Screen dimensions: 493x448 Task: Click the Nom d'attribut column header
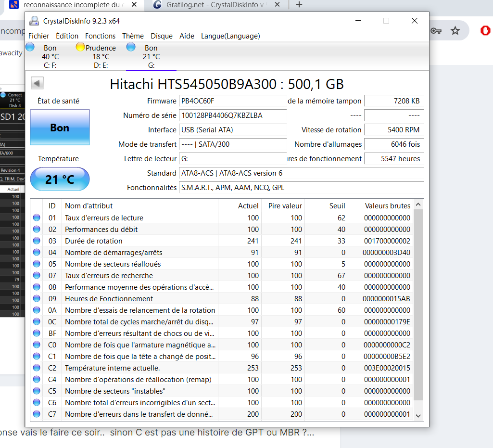point(140,206)
